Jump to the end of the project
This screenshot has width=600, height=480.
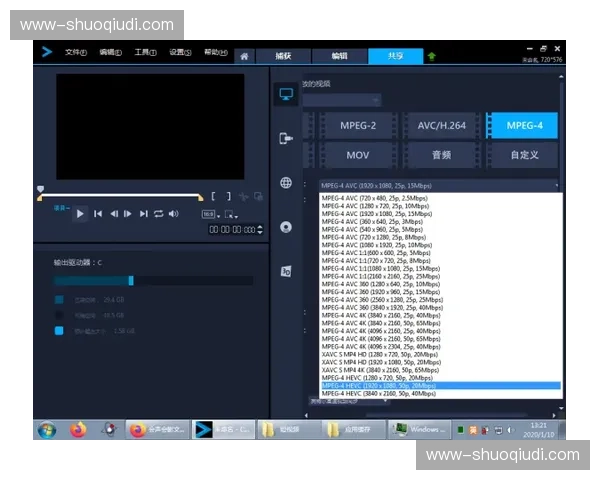pos(143,214)
